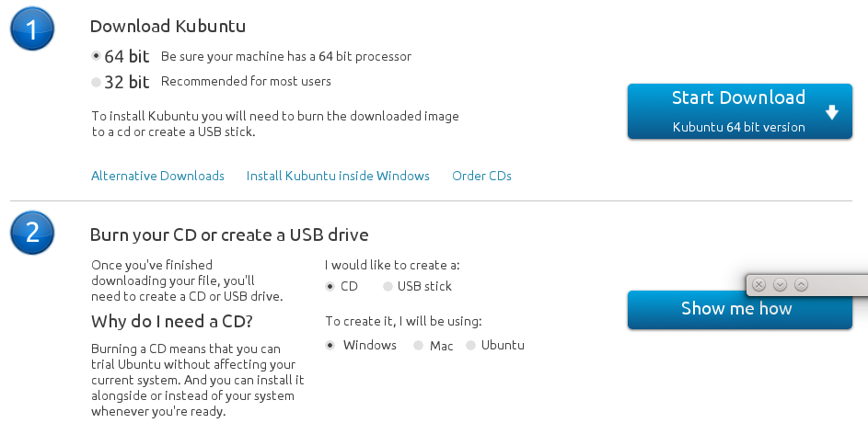This screenshot has width=868, height=423.
Task: Pick Mac as the creation OS
Action: tap(418, 346)
